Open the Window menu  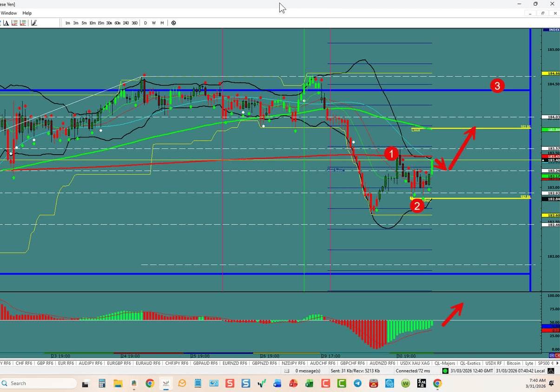tap(9, 13)
